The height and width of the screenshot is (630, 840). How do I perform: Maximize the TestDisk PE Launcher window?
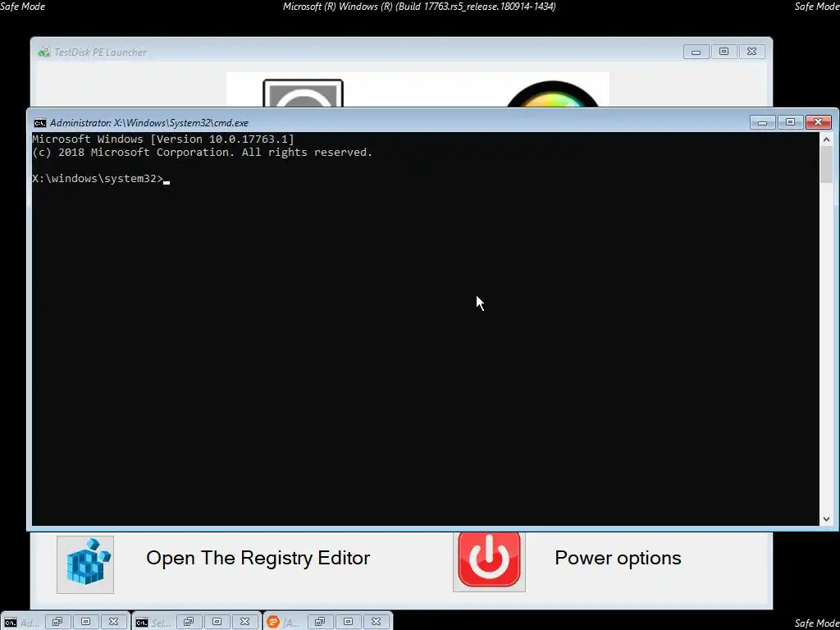click(724, 52)
